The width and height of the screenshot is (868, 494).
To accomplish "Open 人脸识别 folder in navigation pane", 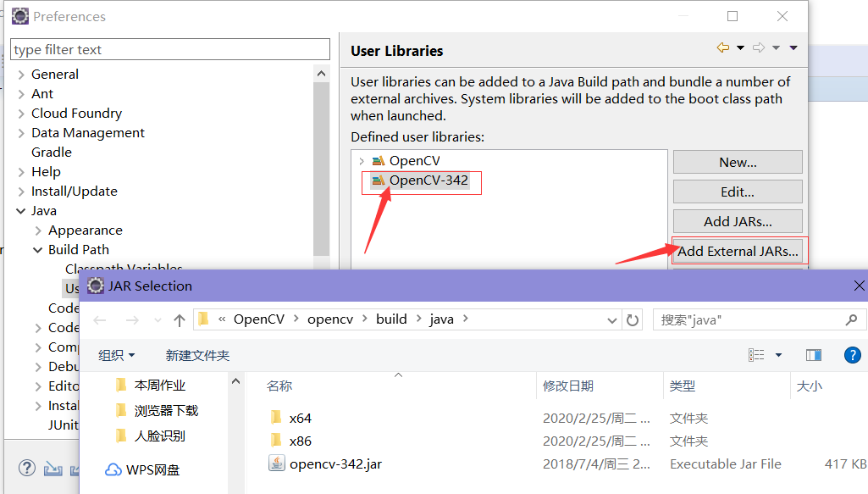I will coord(159,436).
